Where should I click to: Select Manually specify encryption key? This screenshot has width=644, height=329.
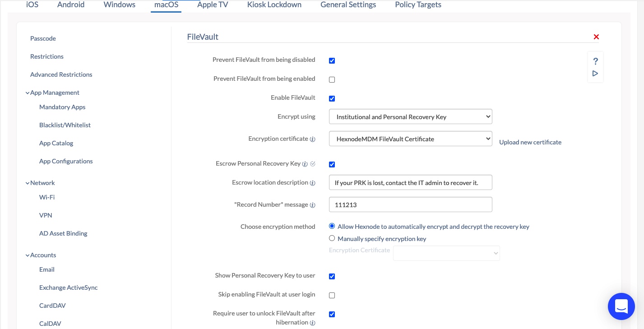[332, 238]
